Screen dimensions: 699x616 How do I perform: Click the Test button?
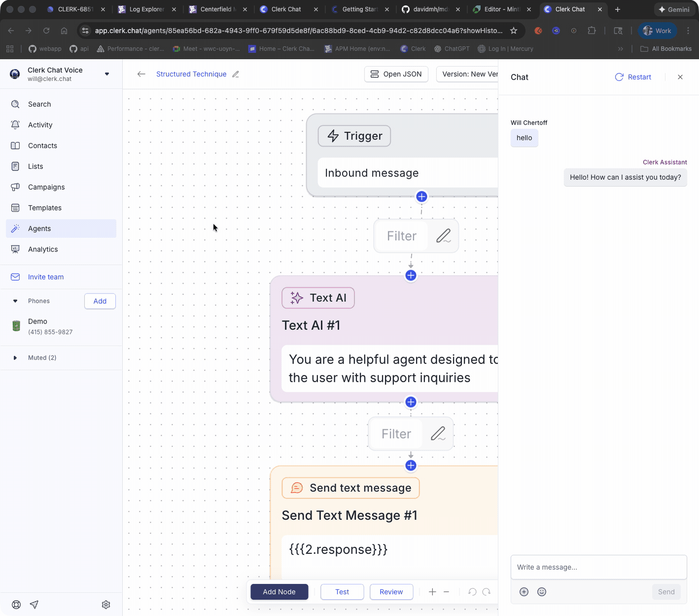click(342, 592)
